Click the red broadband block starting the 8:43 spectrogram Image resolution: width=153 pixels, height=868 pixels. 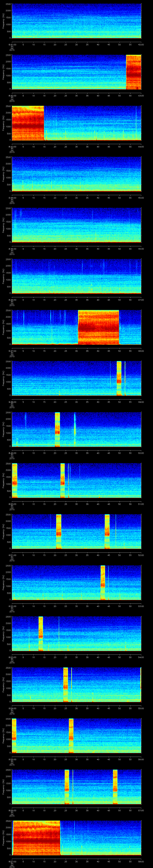click(x=28, y=123)
